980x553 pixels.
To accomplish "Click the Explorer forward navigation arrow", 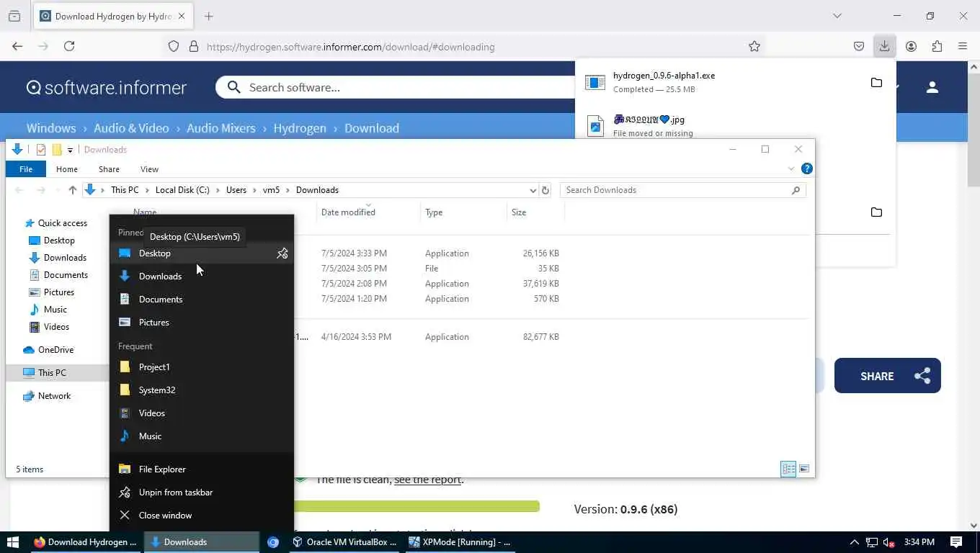I will tap(41, 190).
